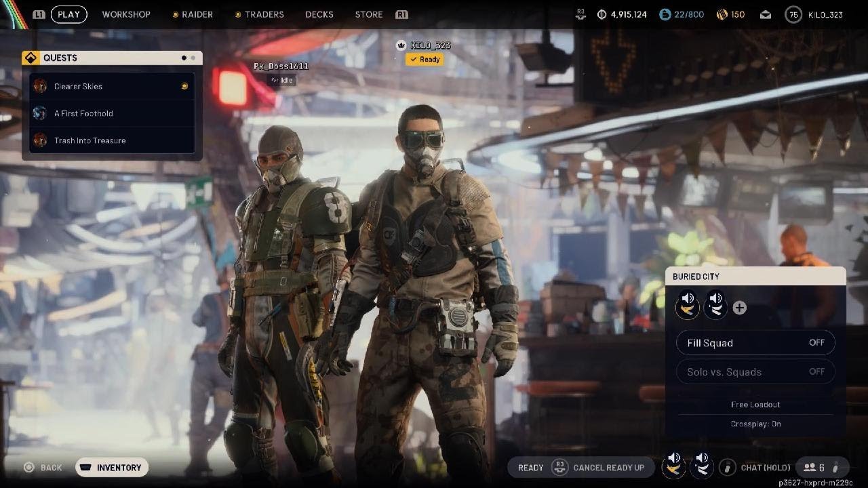The image size is (868, 488).
Task: Click the Trash Into Treasure portrait icon
Action: [x=40, y=140]
